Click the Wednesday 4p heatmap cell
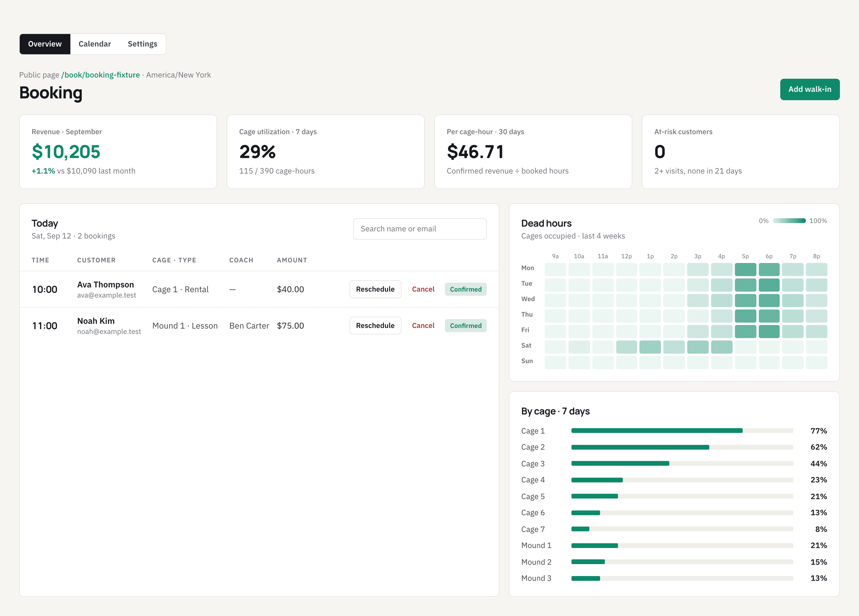This screenshot has width=859, height=616. [x=722, y=301]
